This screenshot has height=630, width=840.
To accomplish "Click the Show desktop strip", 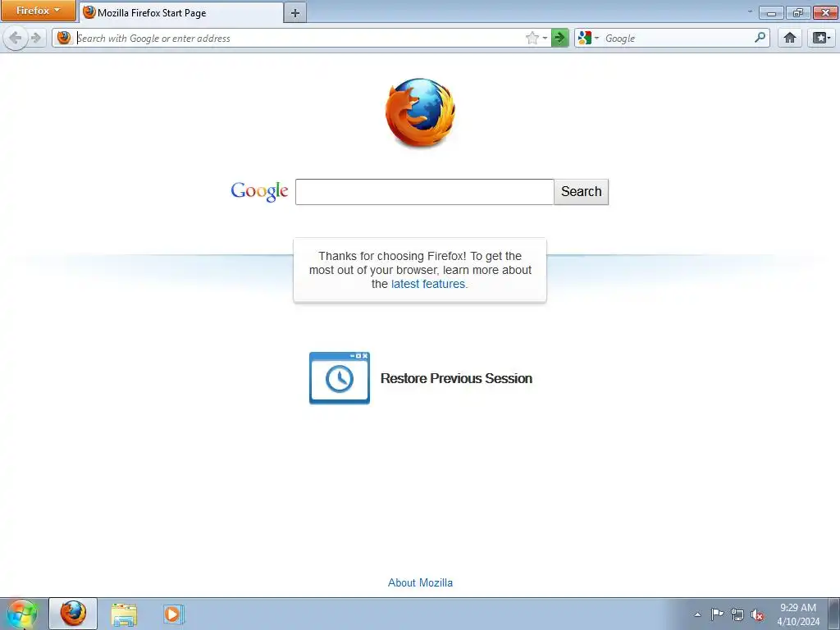I will [x=834, y=614].
